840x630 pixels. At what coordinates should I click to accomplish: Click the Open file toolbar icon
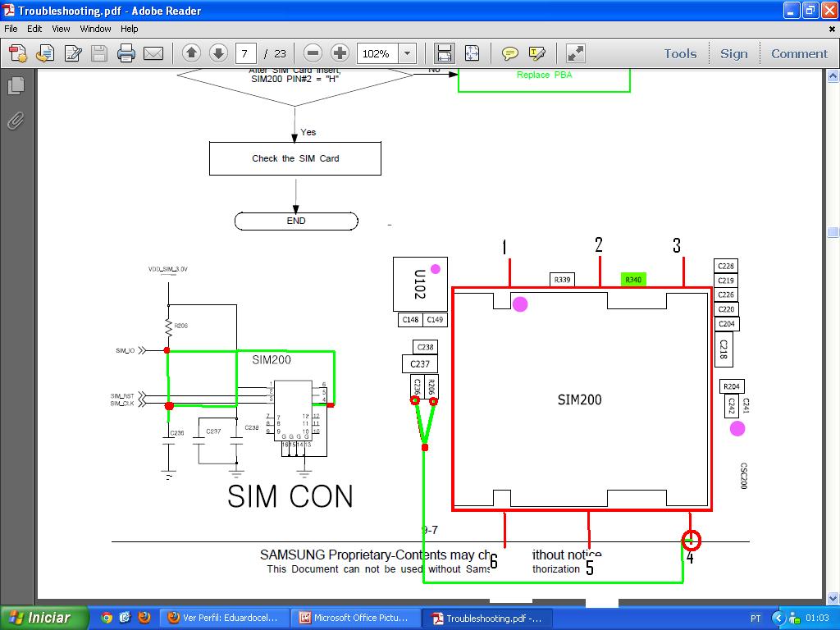click(x=45, y=53)
